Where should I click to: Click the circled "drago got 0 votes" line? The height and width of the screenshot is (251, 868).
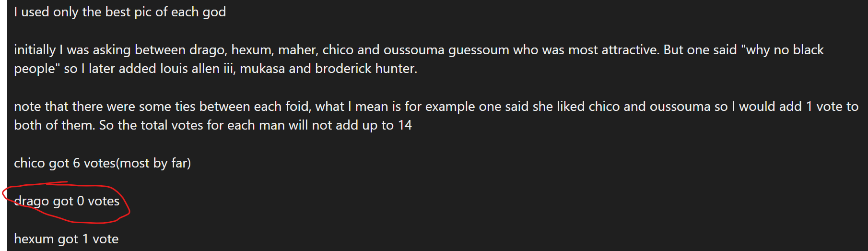pyautogui.click(x=67, y=201)
